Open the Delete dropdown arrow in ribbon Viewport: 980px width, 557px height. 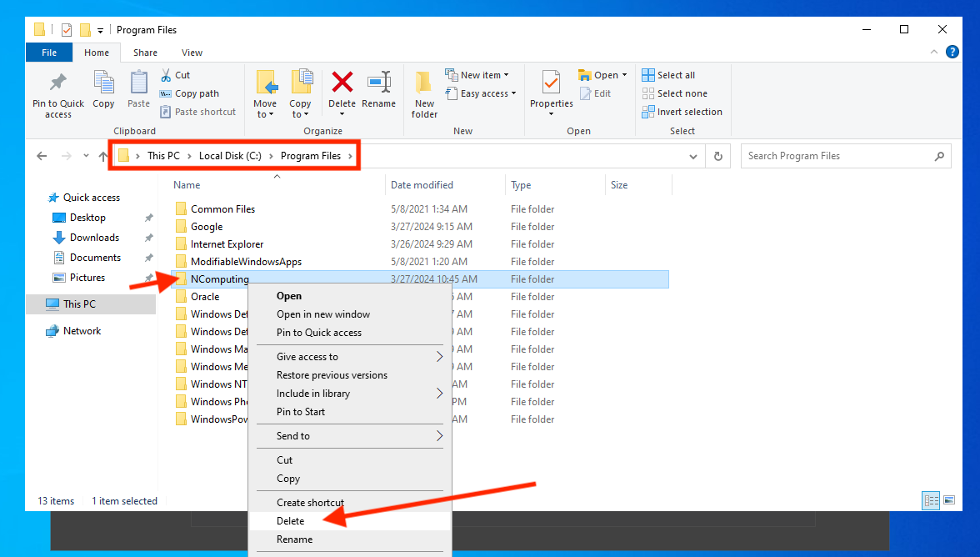(x=342, y=114)
